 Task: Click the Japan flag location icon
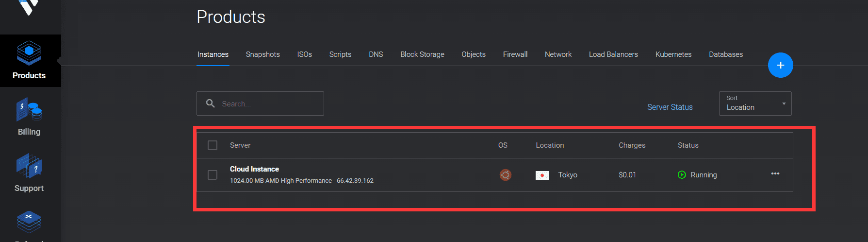542,175
